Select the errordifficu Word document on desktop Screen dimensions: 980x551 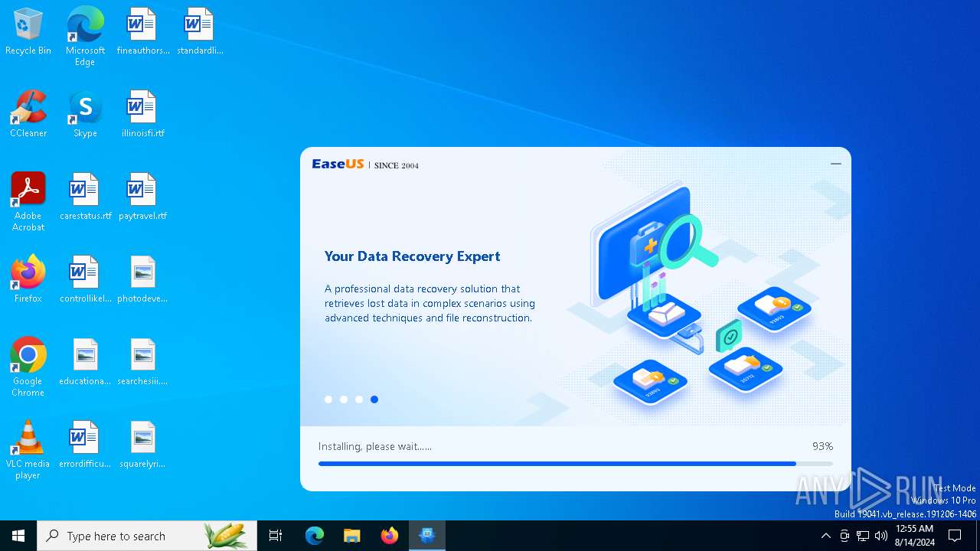[85, 445]
